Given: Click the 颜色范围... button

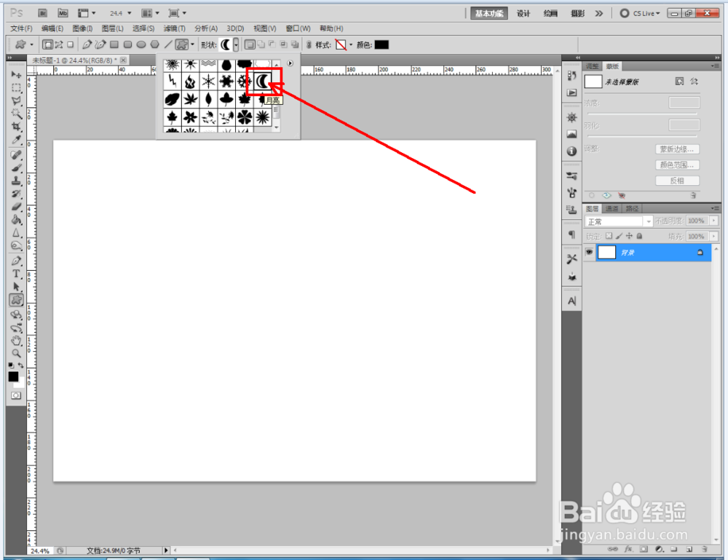Looking at the screenshot, I should click(x=677, y=165).
